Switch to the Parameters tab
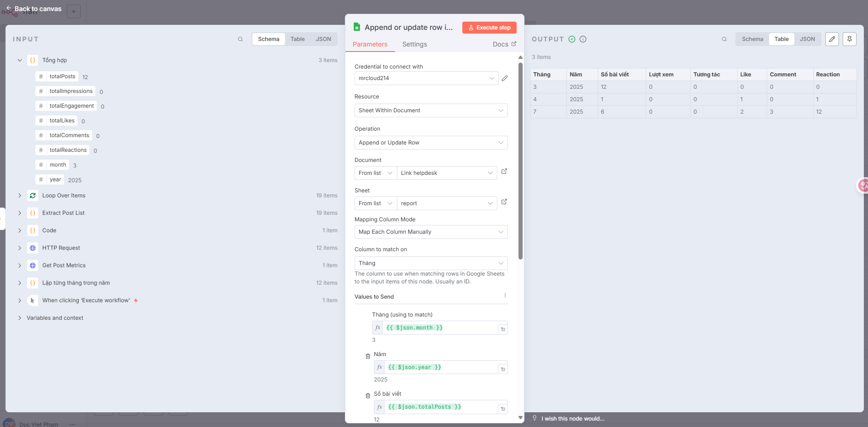Image resolution: width=868 pixels, height=427 pixels. click(370, 44)
